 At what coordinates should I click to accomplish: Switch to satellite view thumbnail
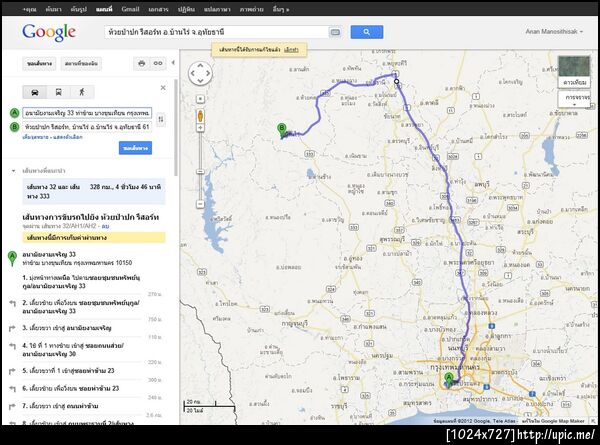click(574, 72)
